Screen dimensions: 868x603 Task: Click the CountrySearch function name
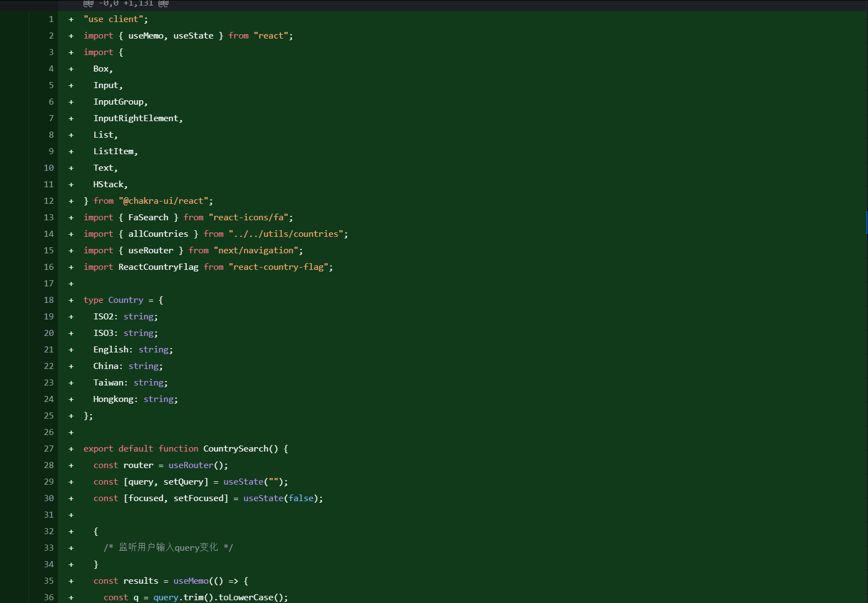(235, 449)
